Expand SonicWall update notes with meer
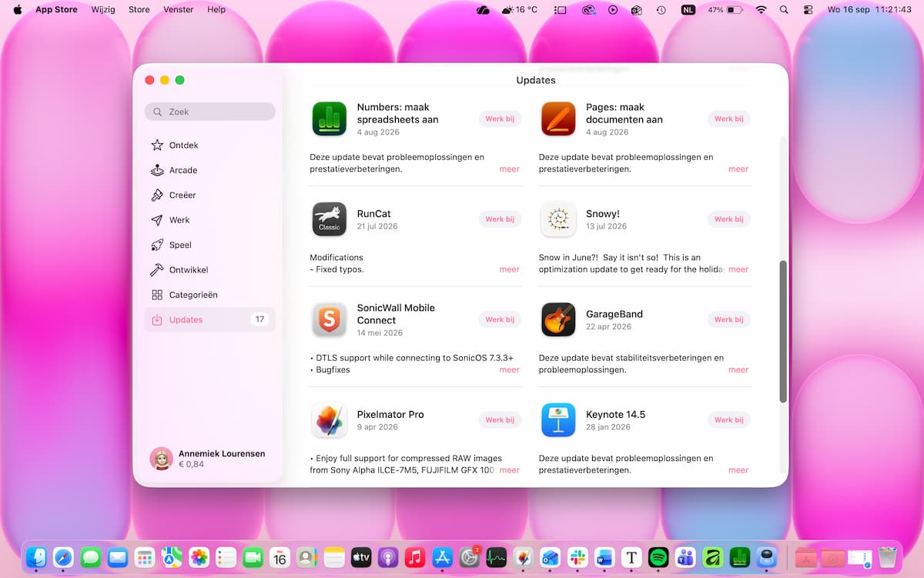This screenshot has width=924, height=578. (510, 369)
